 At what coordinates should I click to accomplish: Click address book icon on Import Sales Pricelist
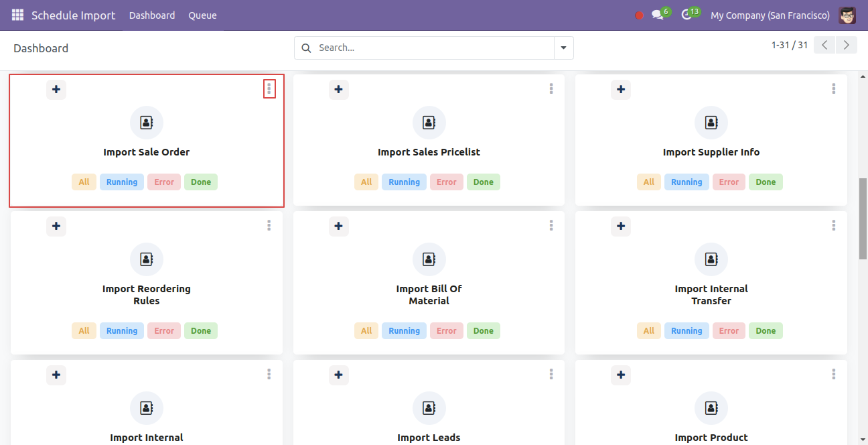click(x=429, y=123)
